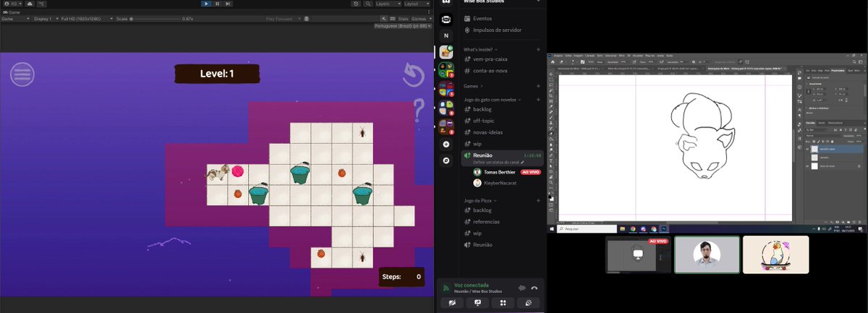Disconnect from the voice call

[535, 288]
